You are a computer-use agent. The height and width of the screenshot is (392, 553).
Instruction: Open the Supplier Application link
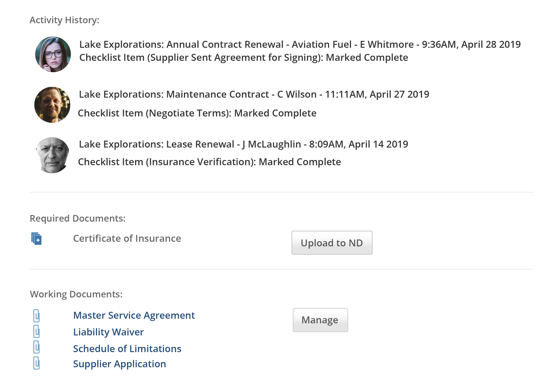119,364
